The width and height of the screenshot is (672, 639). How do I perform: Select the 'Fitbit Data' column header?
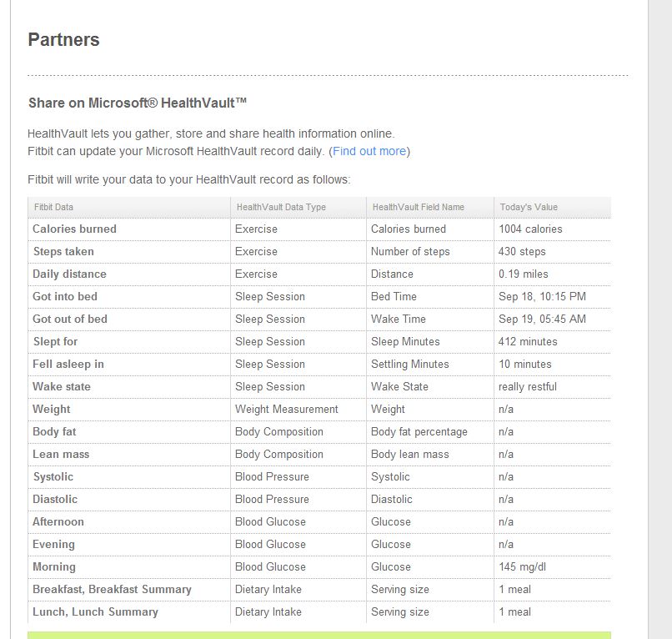53,207
